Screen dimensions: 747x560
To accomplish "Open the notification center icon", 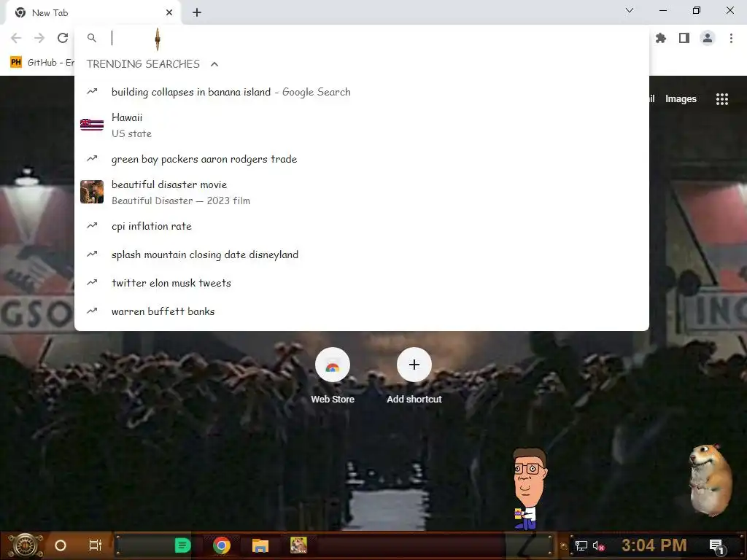I will (x=717, y=546).
